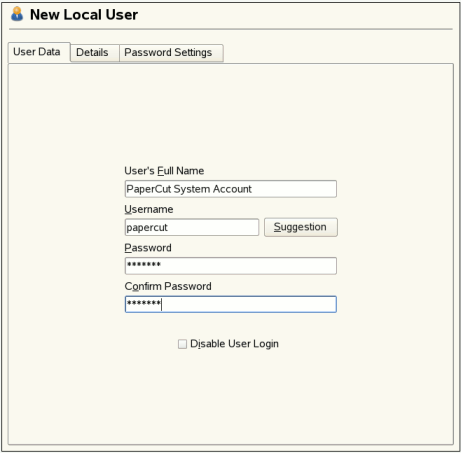461x453 pixels.
Task: Enable the Disable User Login checkbox
Action: click(x=182, y=344)
